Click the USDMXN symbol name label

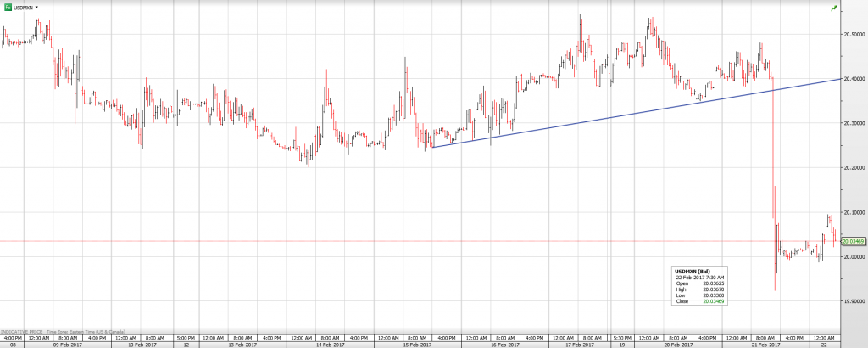pos(24,8)
